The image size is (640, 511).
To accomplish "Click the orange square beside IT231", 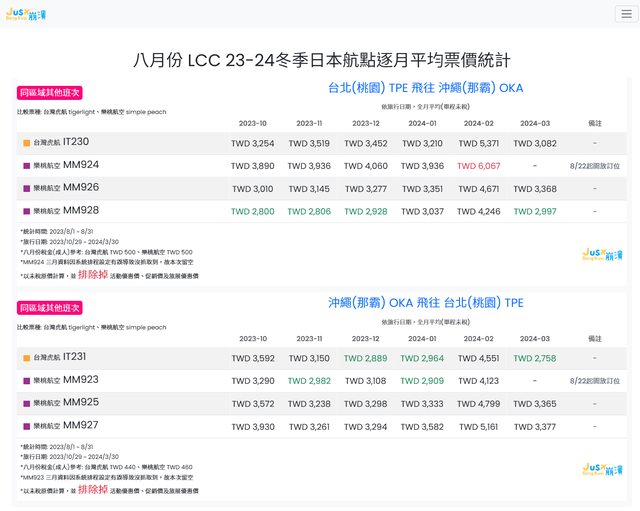I will coord(27,357).
